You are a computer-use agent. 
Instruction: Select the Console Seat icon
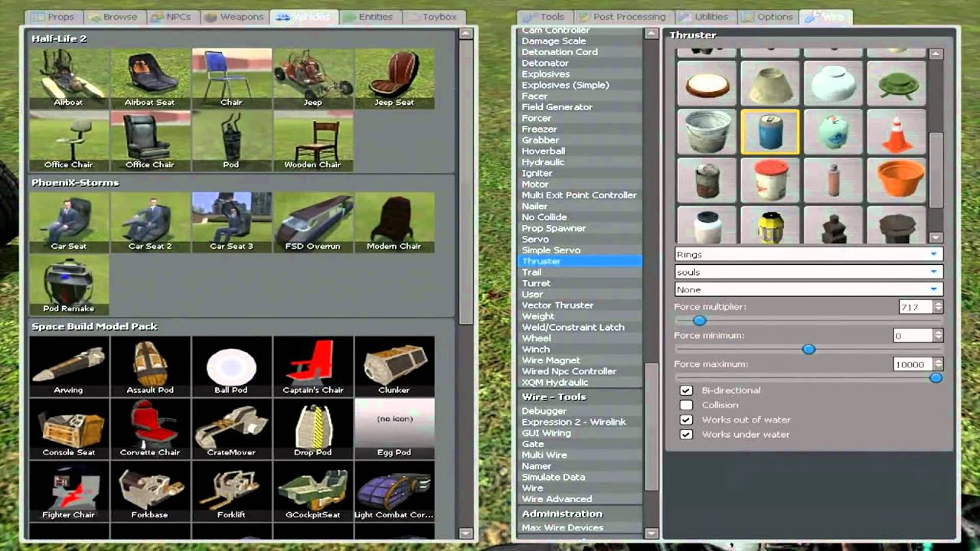(x=69, y=429)
